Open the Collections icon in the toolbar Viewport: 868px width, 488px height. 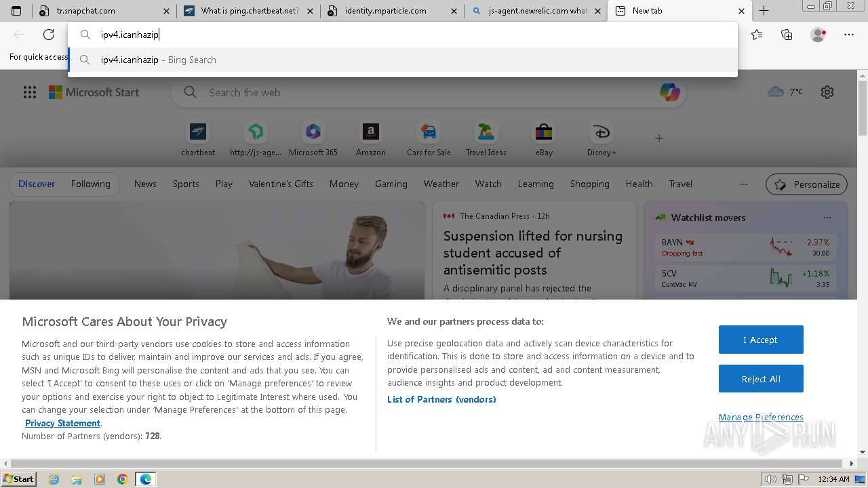click(x=787, y=35)
